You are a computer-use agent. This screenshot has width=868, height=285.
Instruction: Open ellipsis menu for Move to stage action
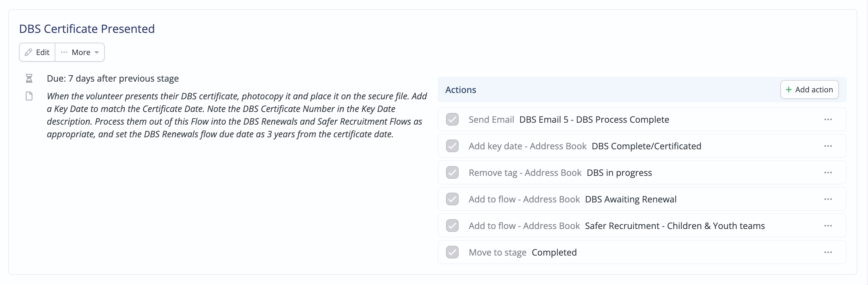pos(828,253)
